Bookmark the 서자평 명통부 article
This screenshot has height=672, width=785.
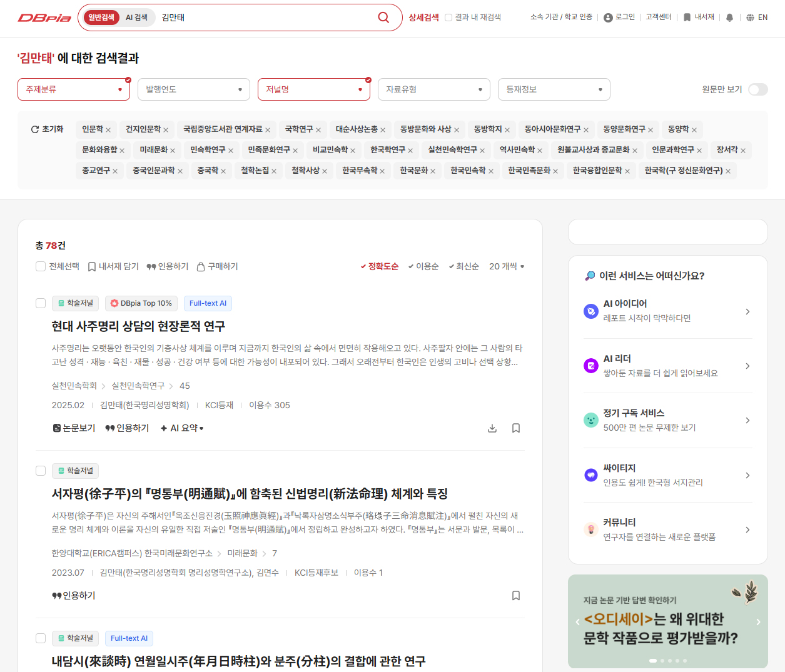pos(516,596)
